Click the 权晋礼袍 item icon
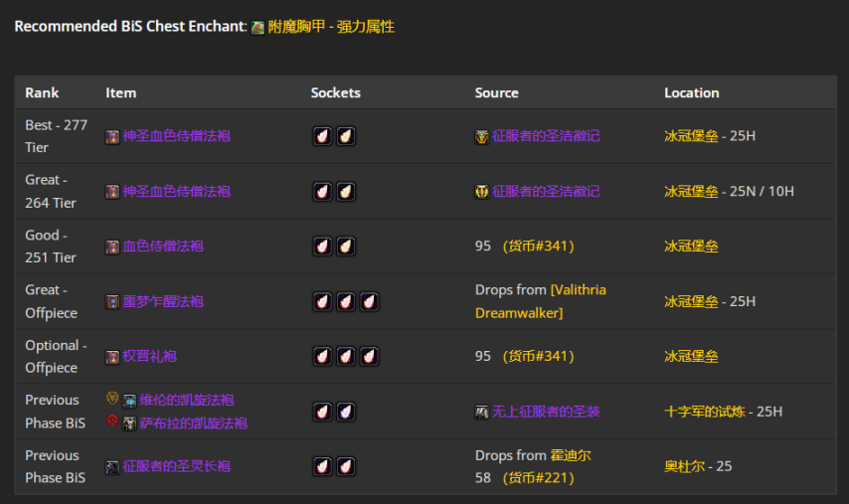This screenshot has width=849, height=504. click(112, 357)
